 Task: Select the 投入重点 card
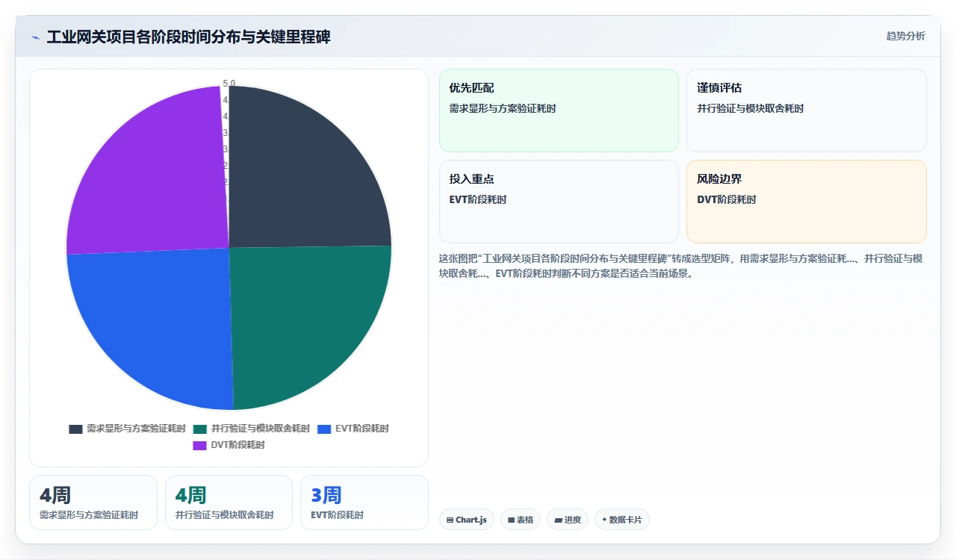559,202
